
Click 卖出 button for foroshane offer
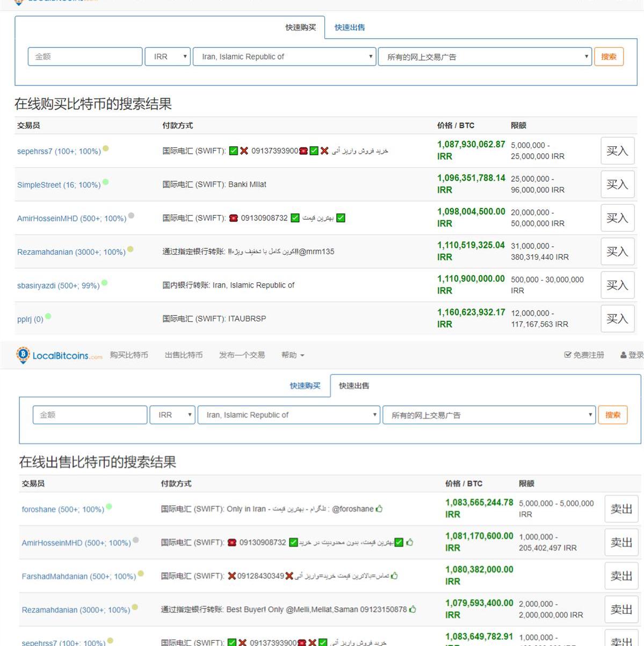[621, 509]
